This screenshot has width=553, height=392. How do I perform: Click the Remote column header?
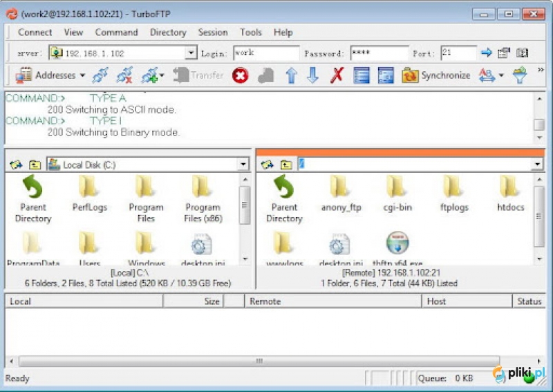coord(333,301)
